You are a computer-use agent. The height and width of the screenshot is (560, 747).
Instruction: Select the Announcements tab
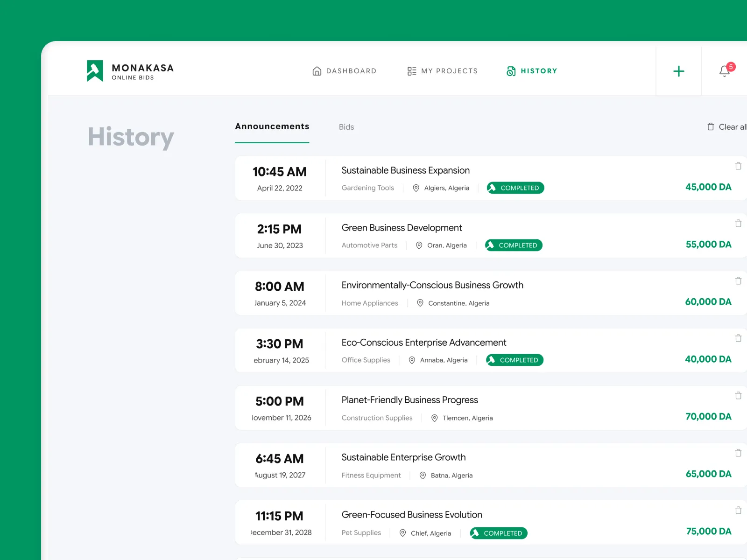pyautogui.click(x=272, y=126)
